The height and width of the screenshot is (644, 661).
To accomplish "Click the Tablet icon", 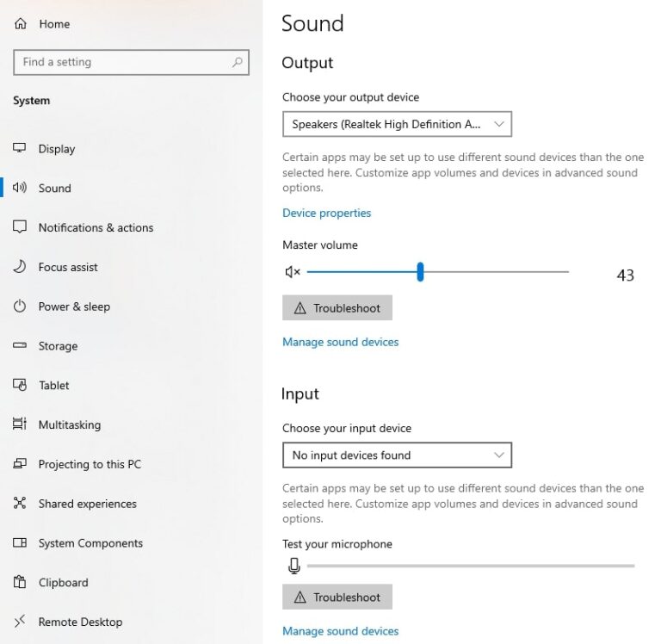I will pyautogui.click(x=20, y=385).
